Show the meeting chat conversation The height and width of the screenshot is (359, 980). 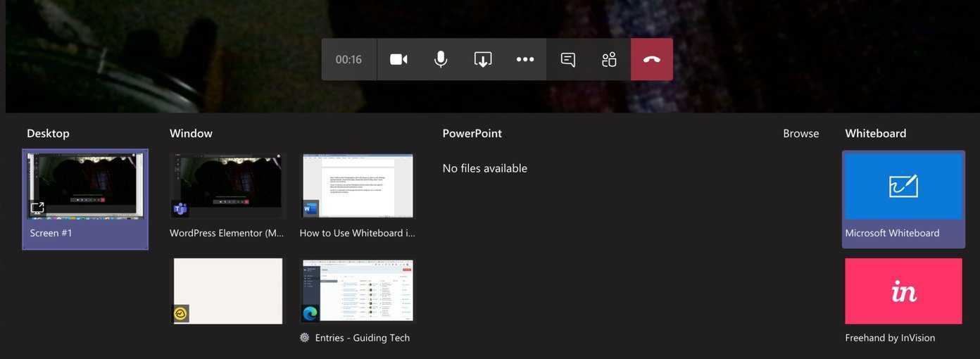[x=568, y=59]
